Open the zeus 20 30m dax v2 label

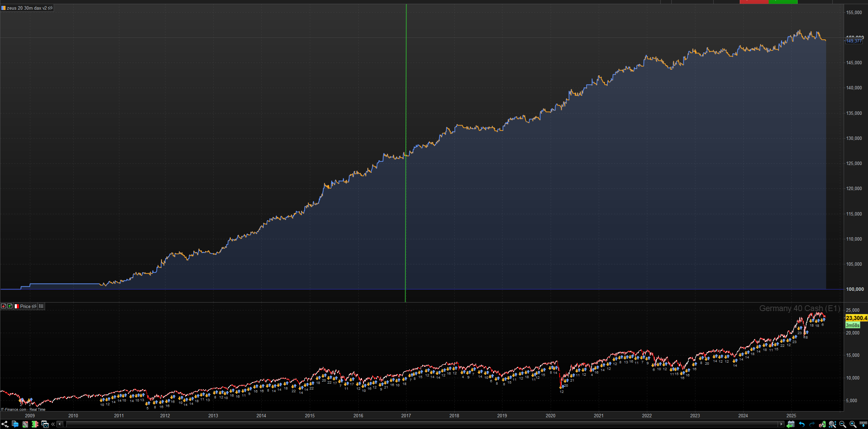[x=26, y=8]
